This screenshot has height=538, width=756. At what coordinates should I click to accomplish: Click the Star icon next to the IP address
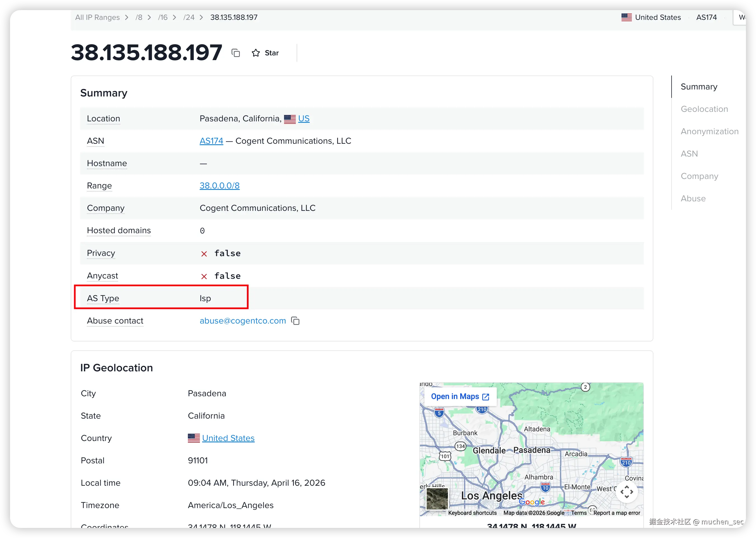click(256, 53)
